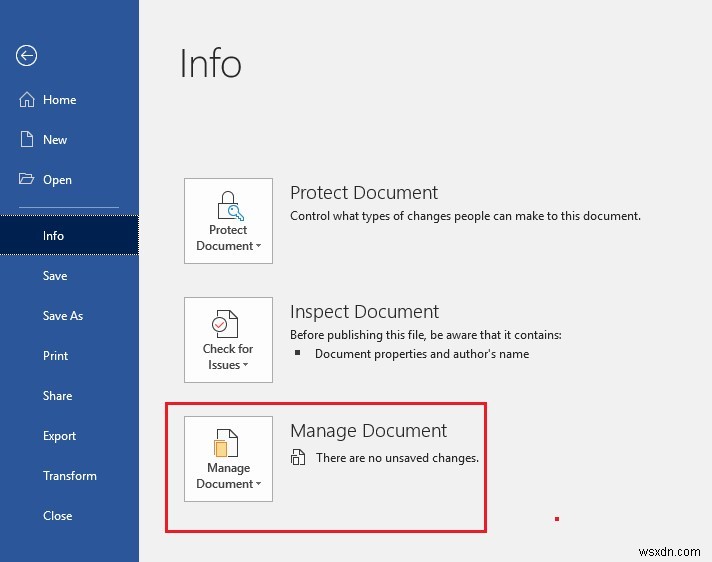Click the Manage Document pages icon
The image size is (712, 562).
(x=226, y=443)
